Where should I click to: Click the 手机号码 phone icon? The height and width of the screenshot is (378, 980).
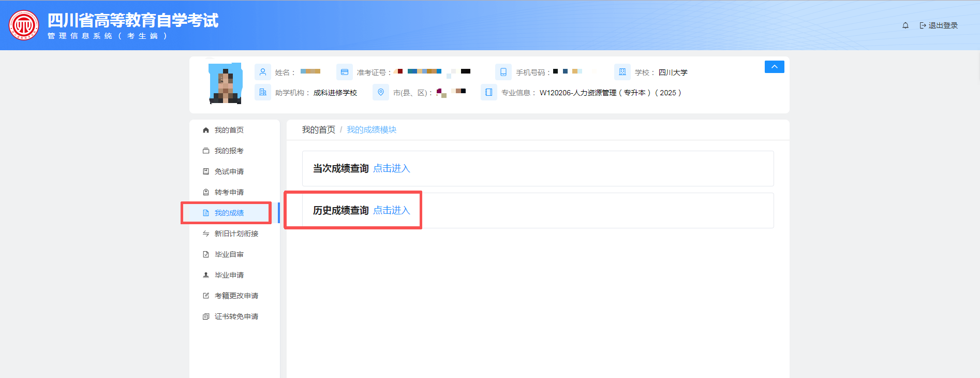(503, 72)
